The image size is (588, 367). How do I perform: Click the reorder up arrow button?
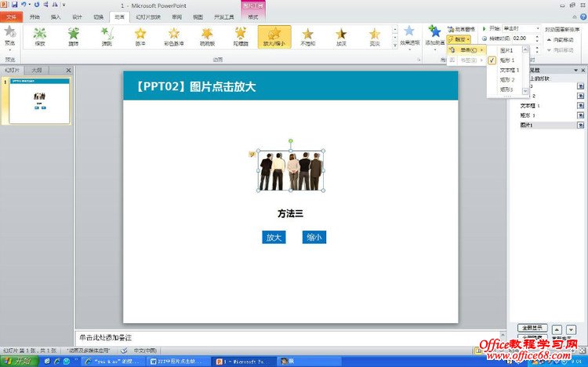pos(557,330)
